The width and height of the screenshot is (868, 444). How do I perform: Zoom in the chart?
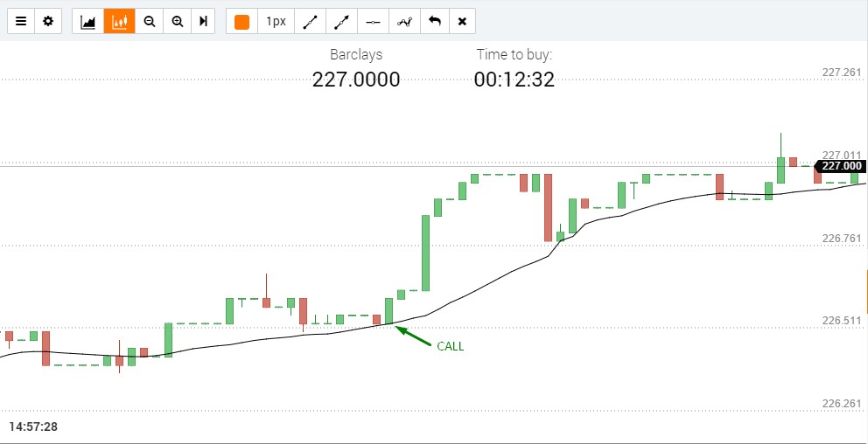(x=177, y=22)
